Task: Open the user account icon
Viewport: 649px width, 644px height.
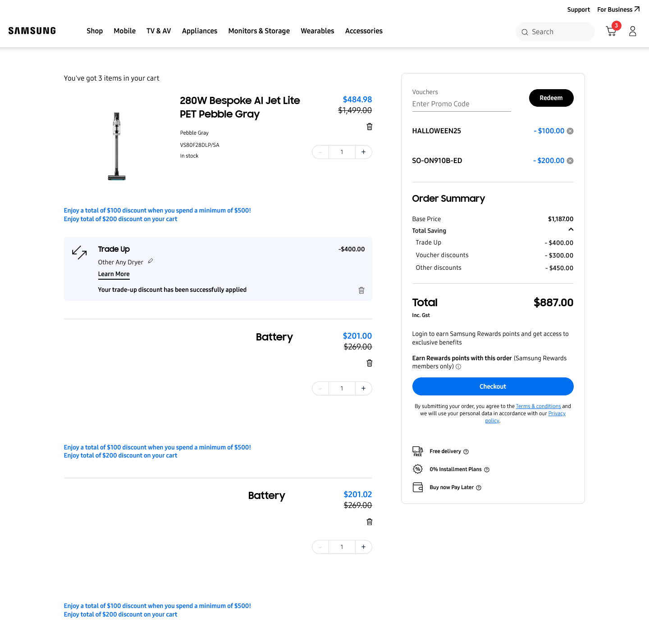Action: pos(632,31)
